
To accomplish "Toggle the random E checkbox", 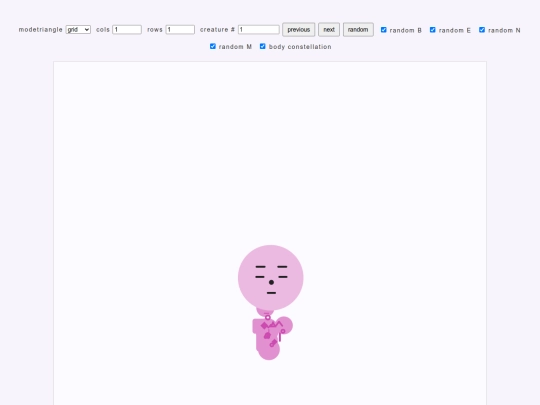I will [x=433, y=30].
